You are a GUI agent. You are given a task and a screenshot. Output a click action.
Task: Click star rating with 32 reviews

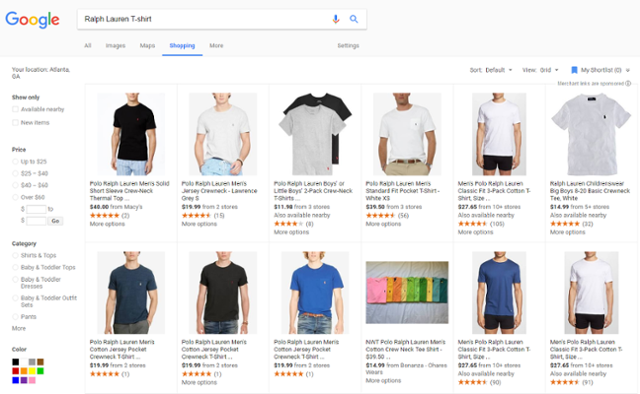click(x=564, y=224)
